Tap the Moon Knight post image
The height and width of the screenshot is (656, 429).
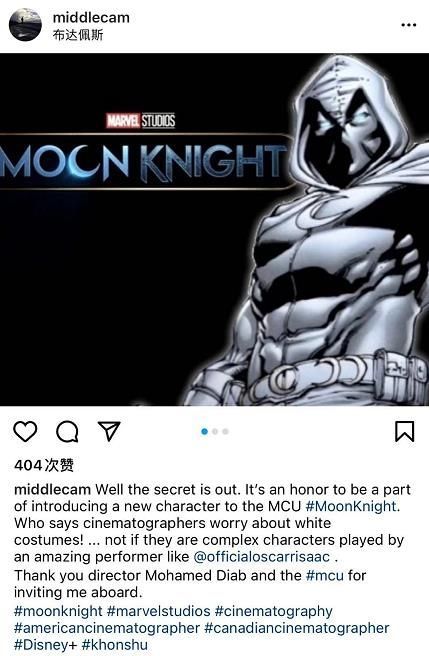[x=214, y=229]
